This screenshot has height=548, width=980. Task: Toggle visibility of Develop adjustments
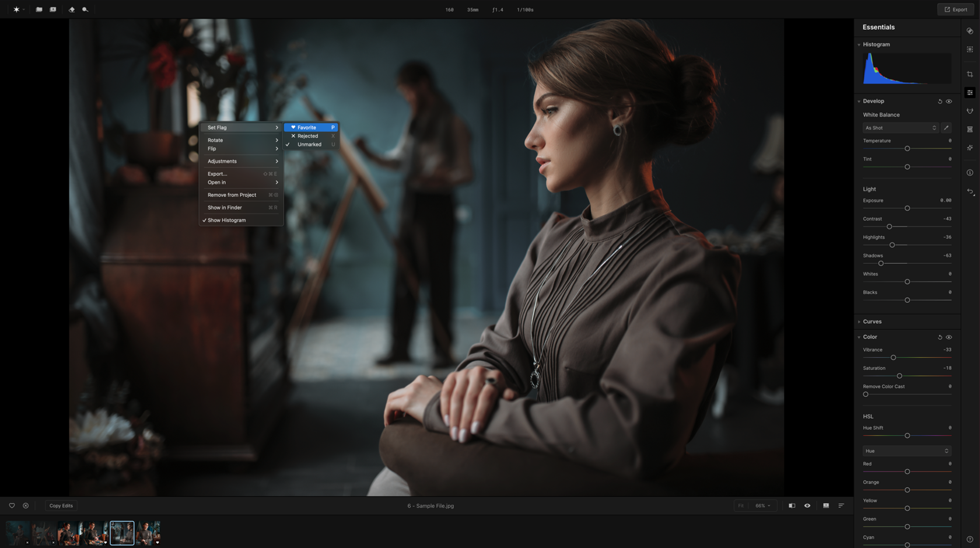click(949, 101)
